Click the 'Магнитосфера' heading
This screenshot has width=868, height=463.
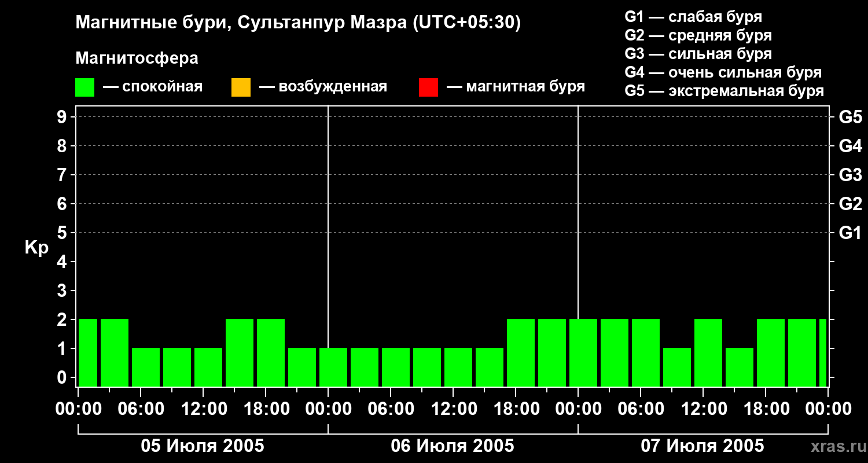pos(137,58)
